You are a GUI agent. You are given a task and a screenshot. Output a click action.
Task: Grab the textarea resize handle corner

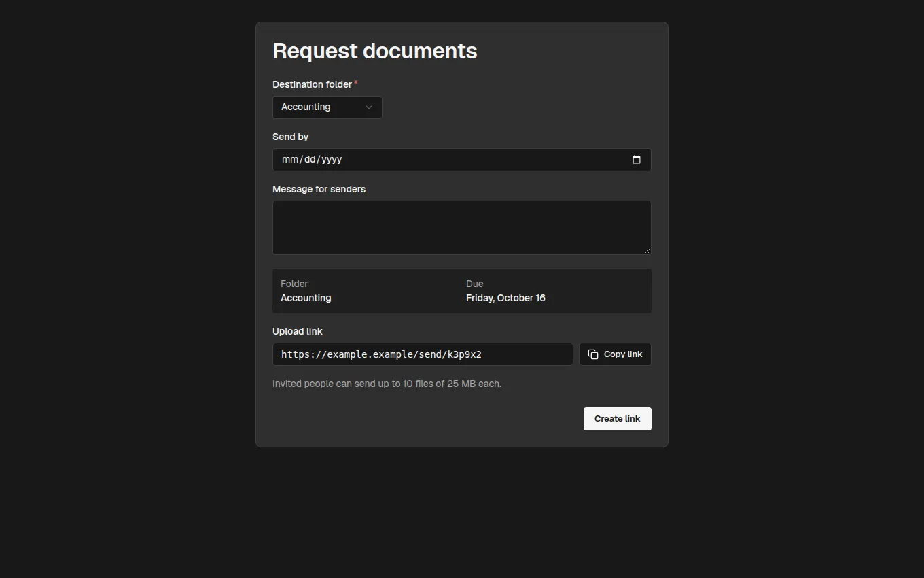(x=647, y=250)
